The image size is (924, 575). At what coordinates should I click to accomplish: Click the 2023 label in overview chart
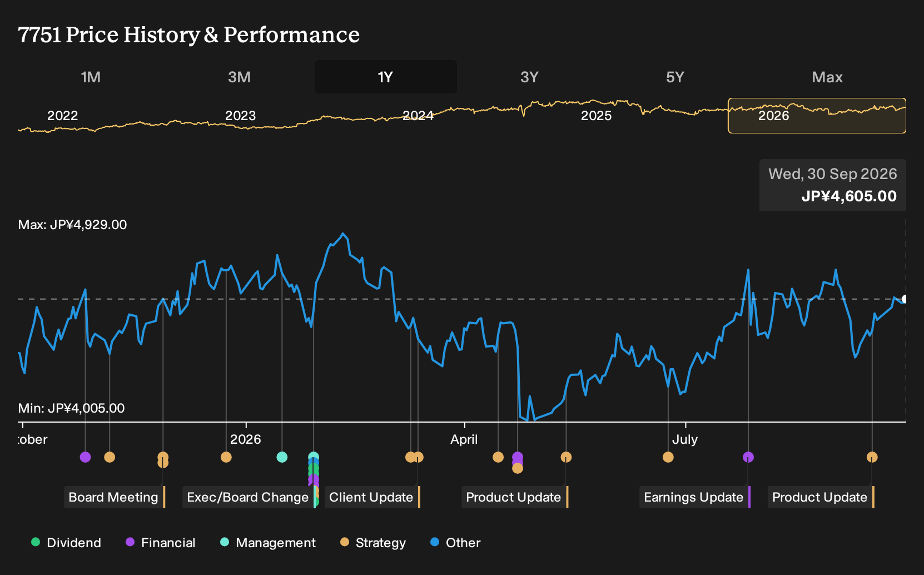point(240,116)
